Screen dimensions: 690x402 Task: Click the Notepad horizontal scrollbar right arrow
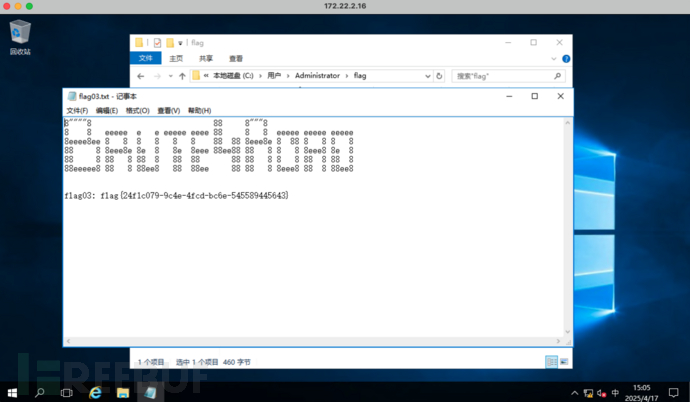click(558, 341)
